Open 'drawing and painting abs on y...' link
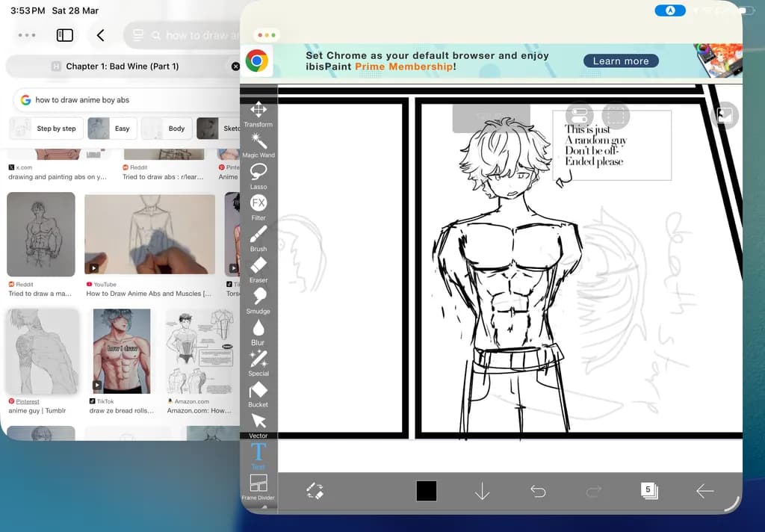The width and height of the screenshot is (765, 532). (58, 176)
